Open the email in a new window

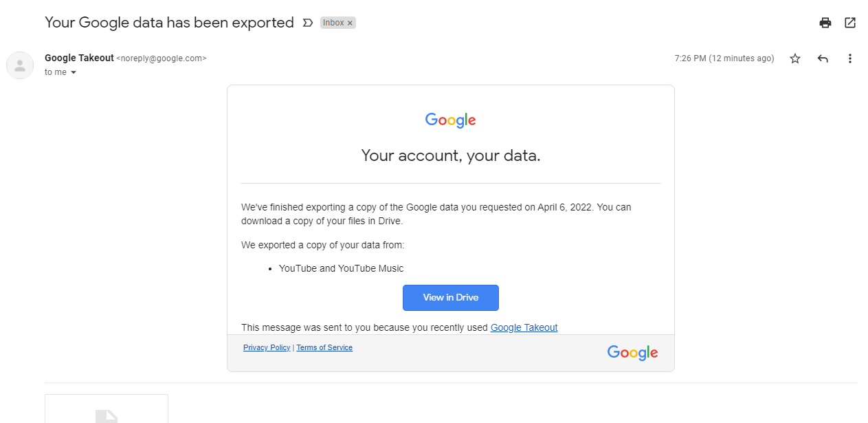(x=850, y=23)
